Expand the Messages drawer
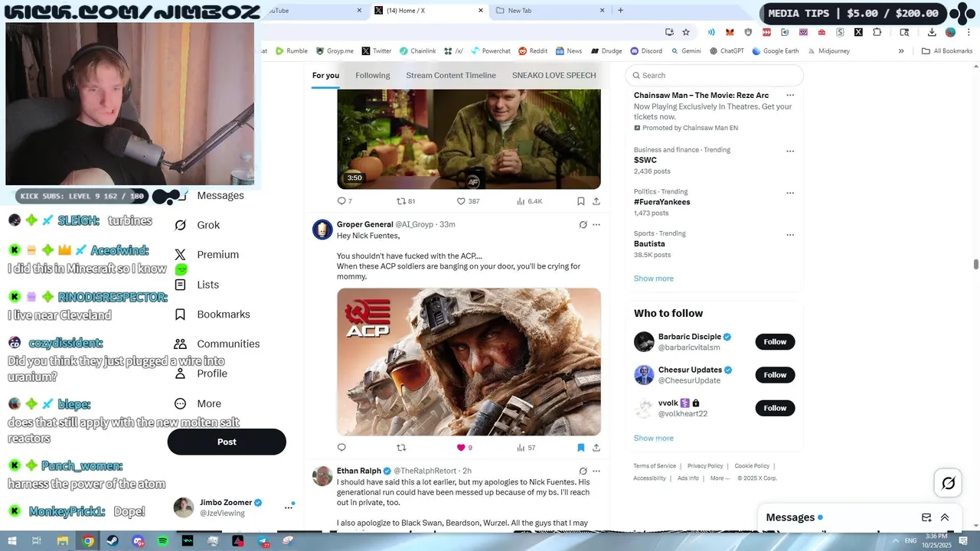The width and height of the screenshot is (980, 551). pyautogui.click(x=945, y=517)
